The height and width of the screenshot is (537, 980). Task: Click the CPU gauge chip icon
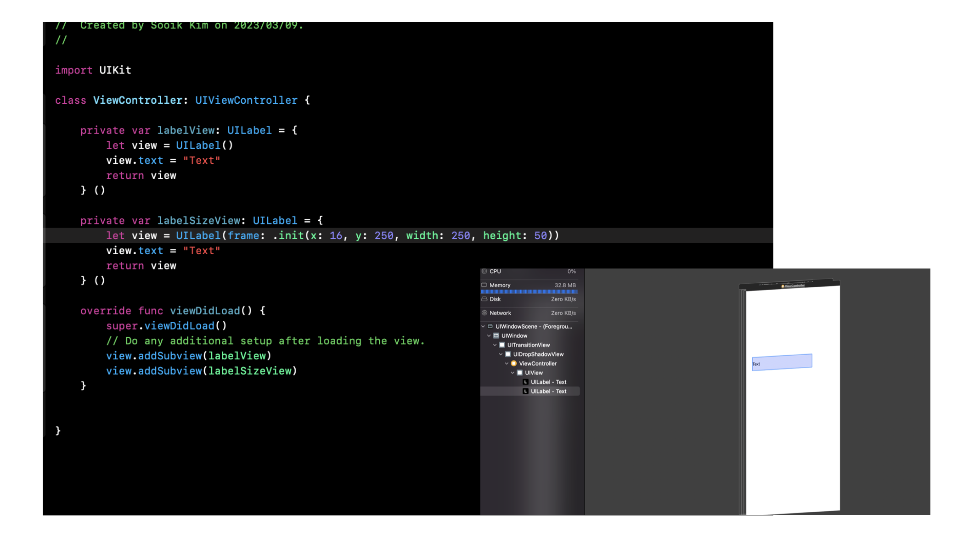coord(484,271)
